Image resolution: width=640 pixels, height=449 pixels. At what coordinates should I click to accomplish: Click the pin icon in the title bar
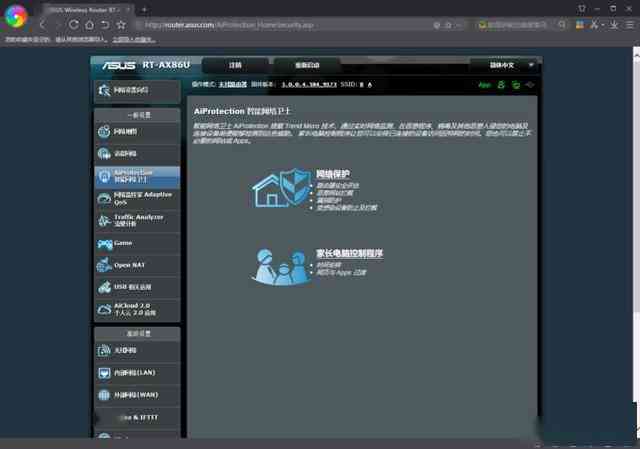pos(582,8)
